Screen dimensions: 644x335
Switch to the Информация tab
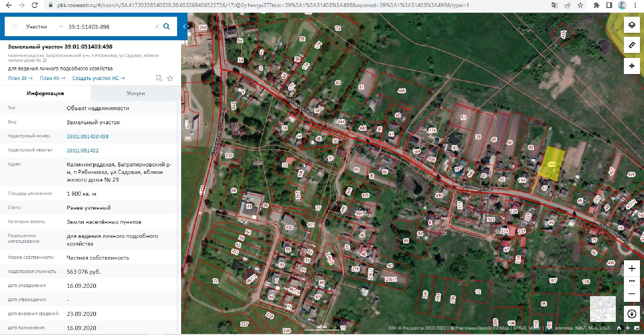point(45,93)
